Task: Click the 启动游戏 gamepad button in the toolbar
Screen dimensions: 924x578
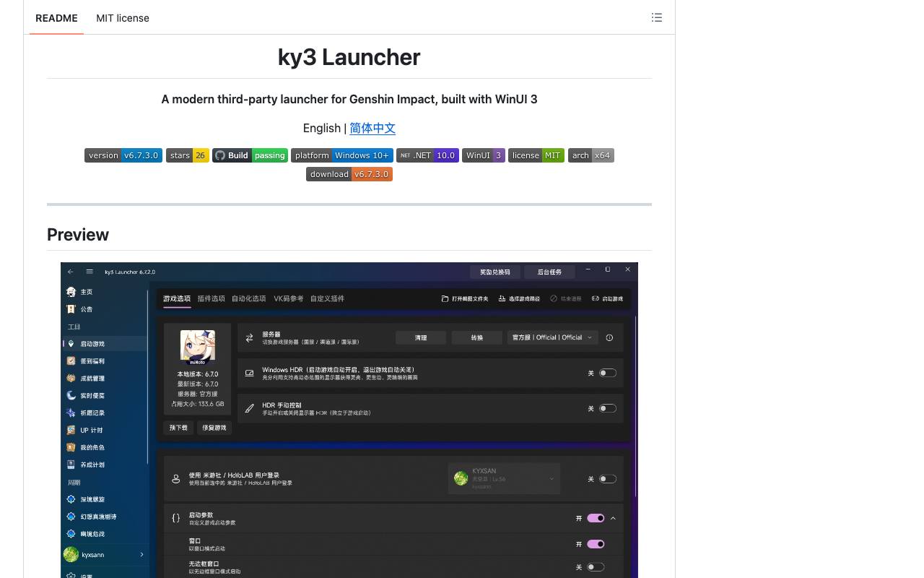Action: tap(607, 298)
